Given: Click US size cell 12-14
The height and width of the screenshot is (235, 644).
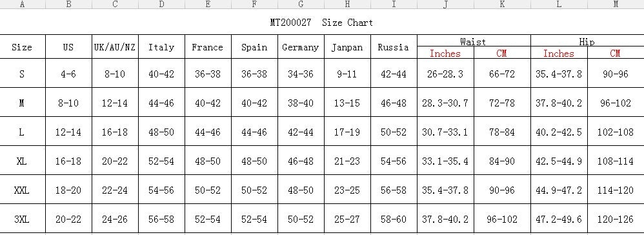Looking at the screenshot, I should 68,132.
